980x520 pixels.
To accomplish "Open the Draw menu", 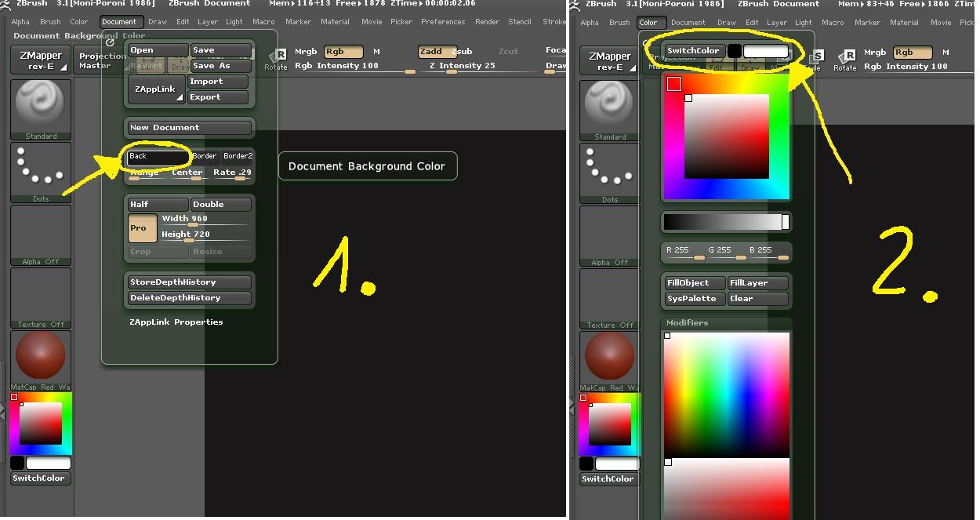I will tap(157, 22).
